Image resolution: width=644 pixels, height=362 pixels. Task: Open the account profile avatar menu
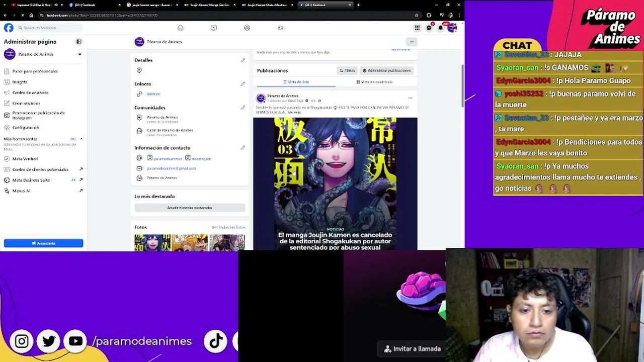(452, 28)
